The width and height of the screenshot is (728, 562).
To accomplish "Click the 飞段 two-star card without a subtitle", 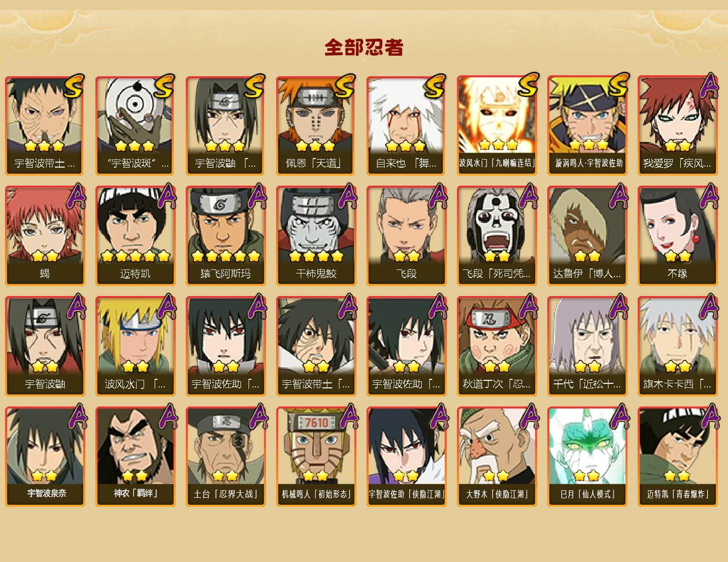I will 406,236.
